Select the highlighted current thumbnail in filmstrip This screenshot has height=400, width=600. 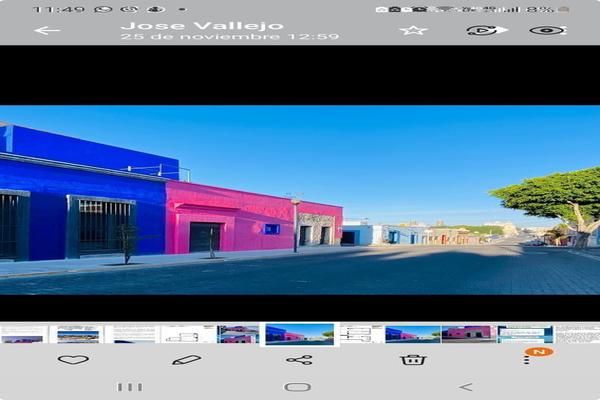299,334
